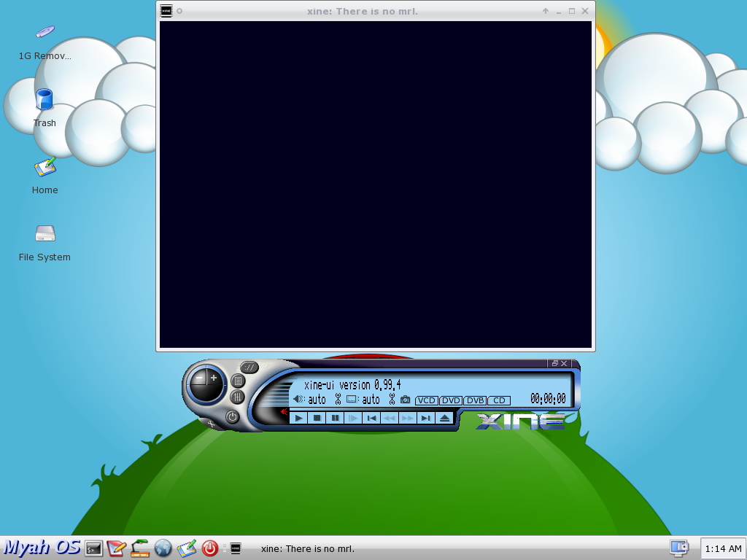Pause playback with the xine pause button
The width and height of the screenshot is (747, 560).
point(335,418)
